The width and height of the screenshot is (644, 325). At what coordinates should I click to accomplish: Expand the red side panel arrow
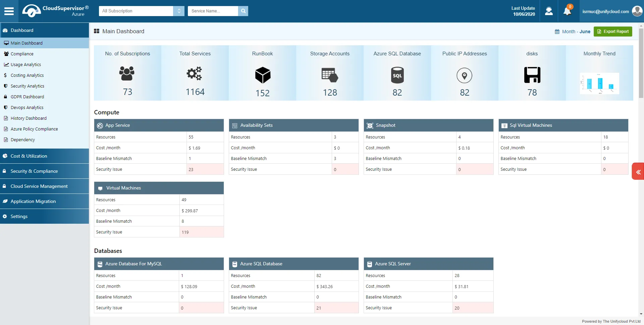coord(638,172)
